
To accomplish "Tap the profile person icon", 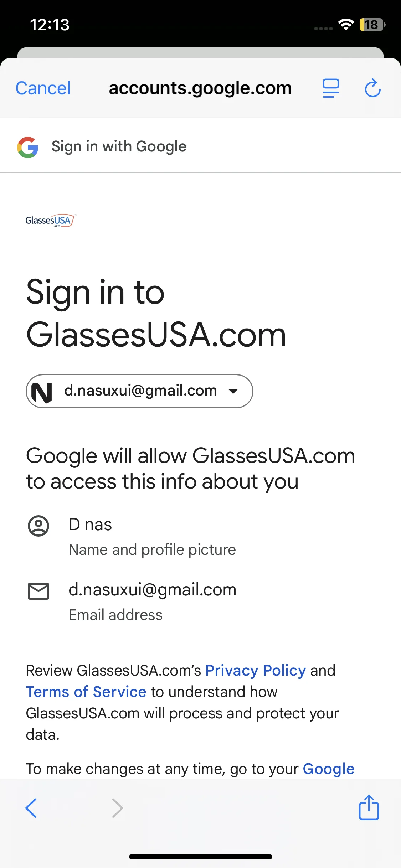I will (38, 526).
